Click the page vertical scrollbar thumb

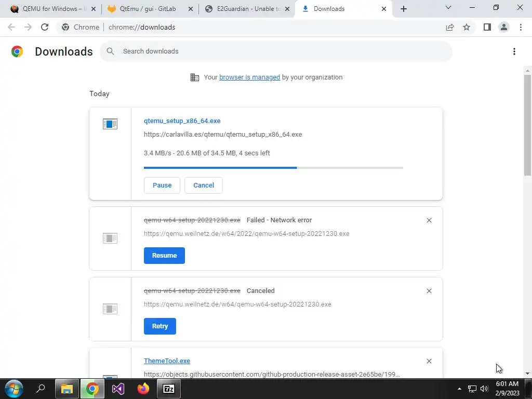pos(527,125)
